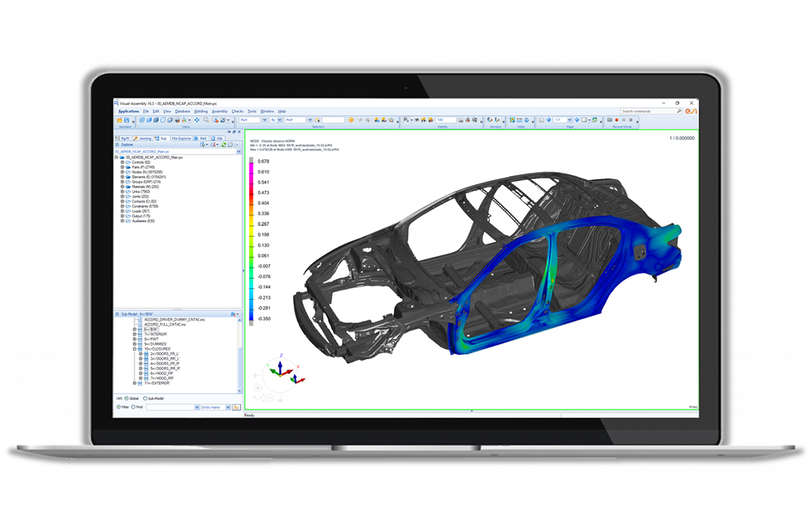Switch to the File Explorer tab

181,138
